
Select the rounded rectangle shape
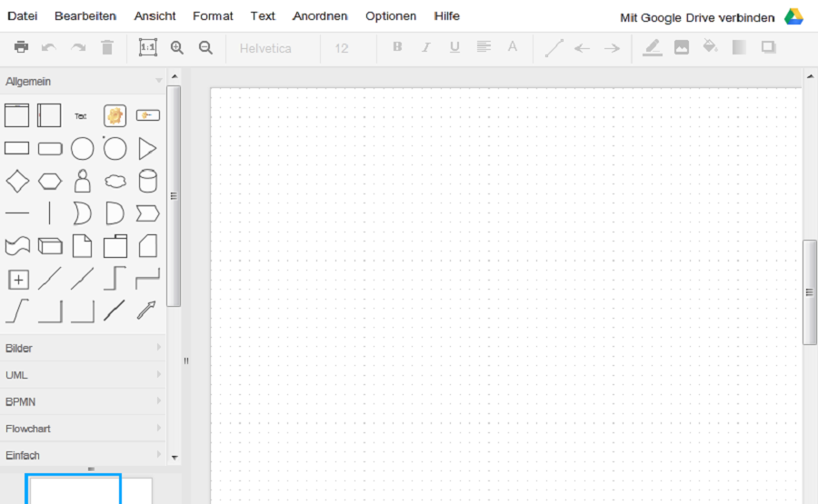pos(50,149)
